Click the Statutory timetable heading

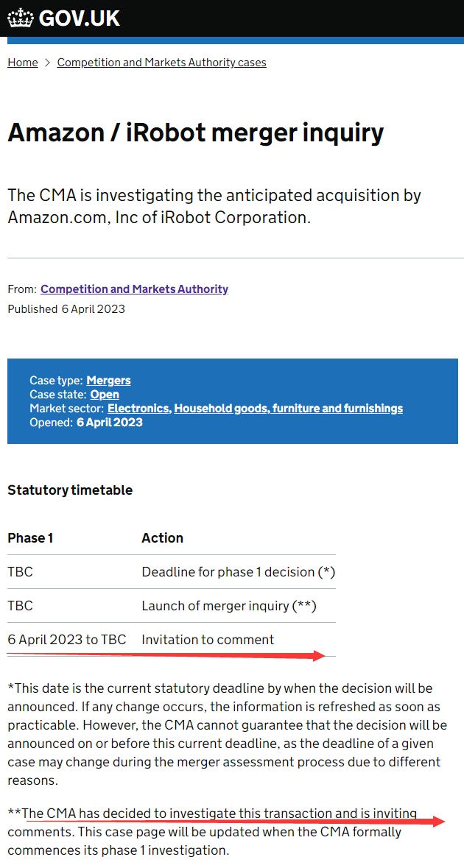tap(70, 490)
